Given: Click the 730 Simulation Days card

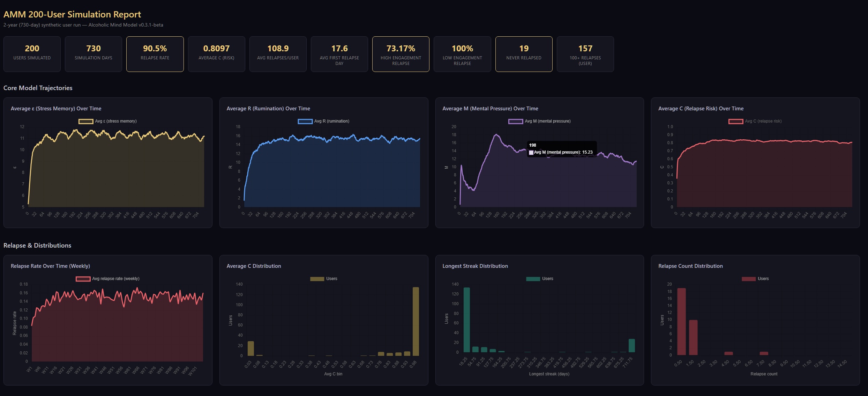Looking at the screenshot, I should pyautogui.click(x=93, y=54).
